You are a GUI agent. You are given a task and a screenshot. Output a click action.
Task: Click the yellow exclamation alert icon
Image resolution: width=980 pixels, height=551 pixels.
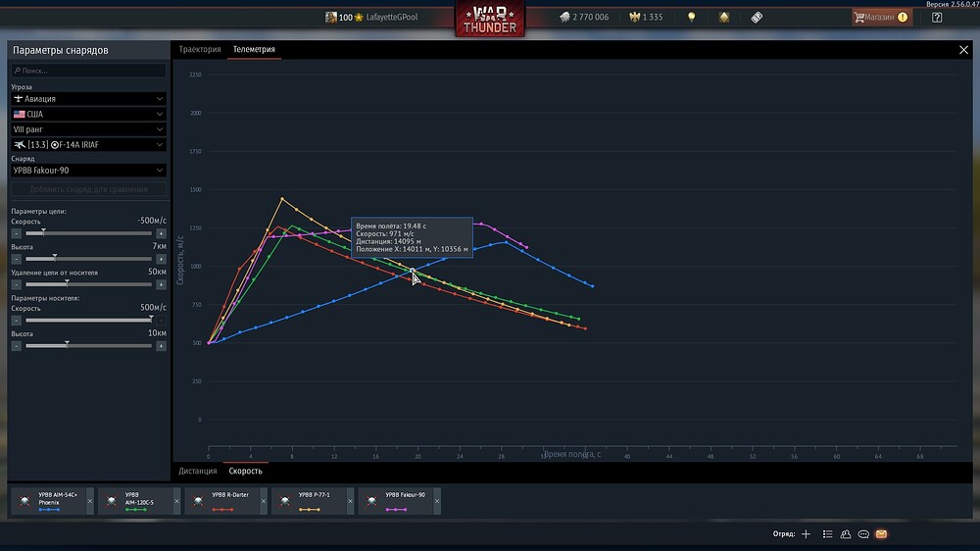[903, 17]
